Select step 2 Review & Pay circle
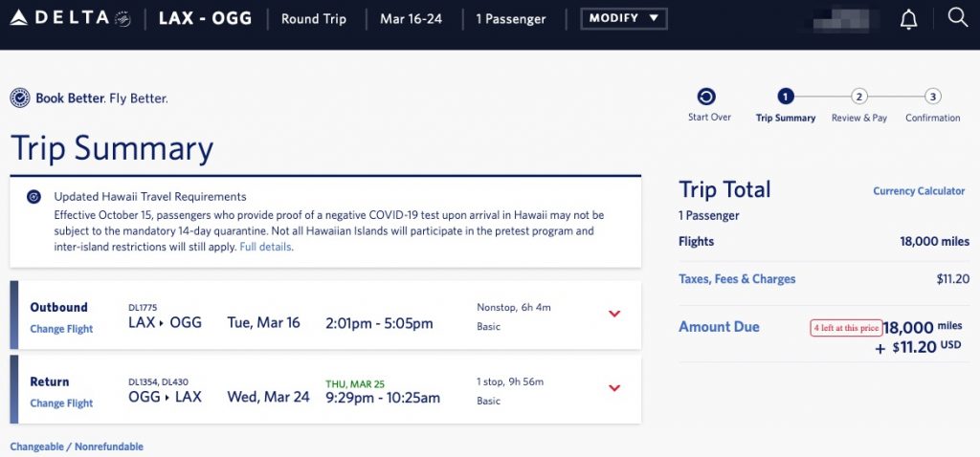980x457 pixels. click(x=859, y=96)
